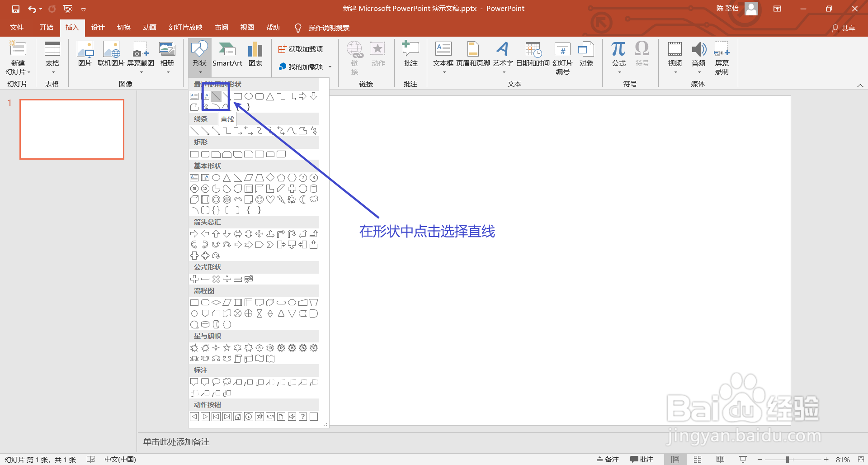Viewport: 868px width, 465px height.
Task: Insert a chart with the 图表 button
Action: 255,54
